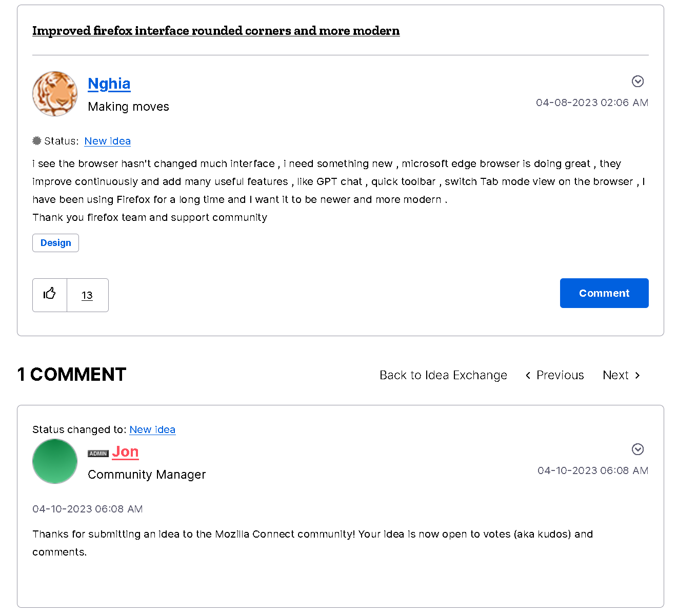
Task: Click post timestamp 04-08-2023 02:06 AM
Action: coord(592,102)
